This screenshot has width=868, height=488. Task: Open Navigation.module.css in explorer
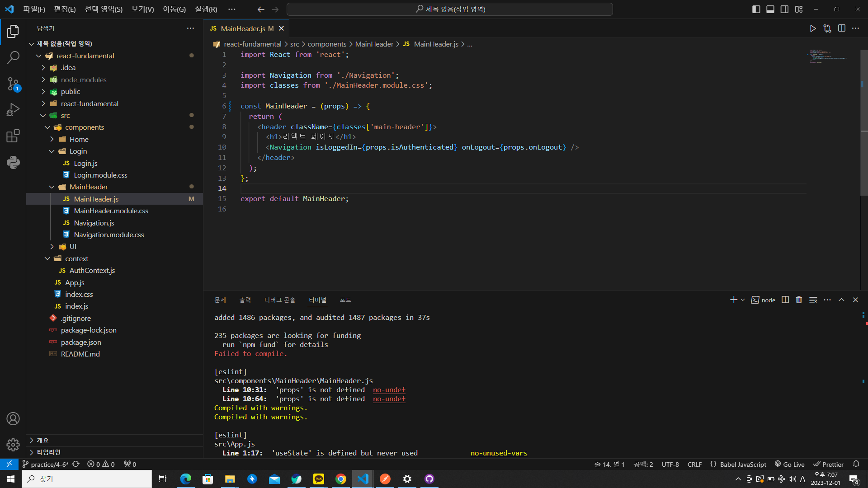[109, 235]
